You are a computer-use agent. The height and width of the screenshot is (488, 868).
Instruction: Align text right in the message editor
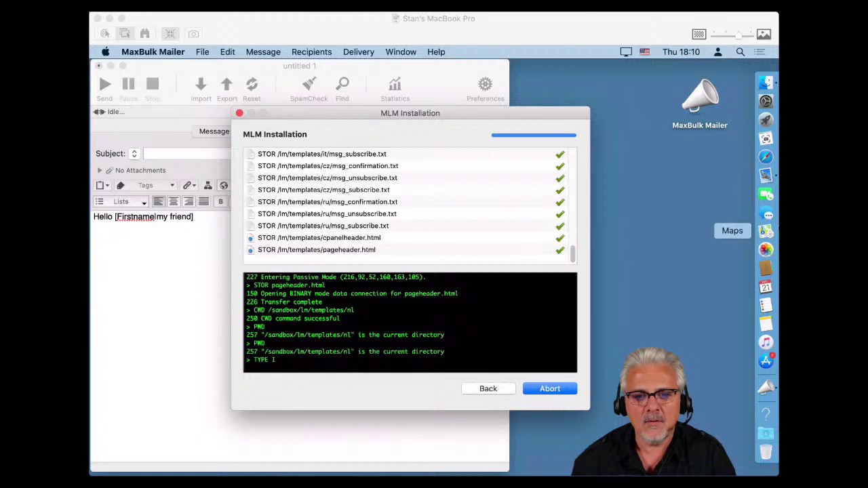pos(189,201)
